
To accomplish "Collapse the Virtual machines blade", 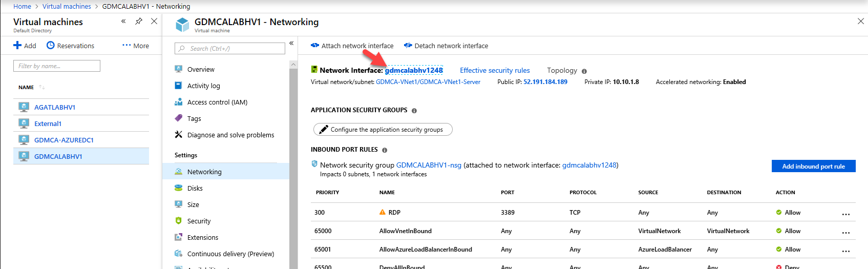I will click(123, 21).
